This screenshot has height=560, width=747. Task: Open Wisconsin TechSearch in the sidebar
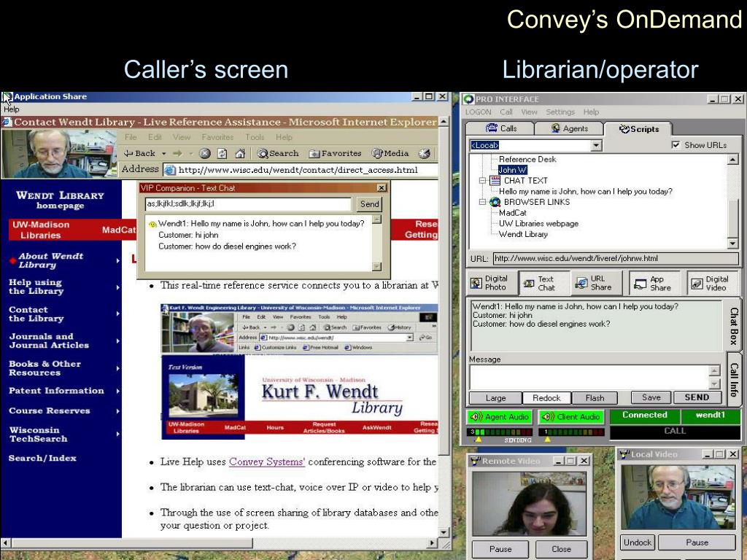tap(39, 435)
